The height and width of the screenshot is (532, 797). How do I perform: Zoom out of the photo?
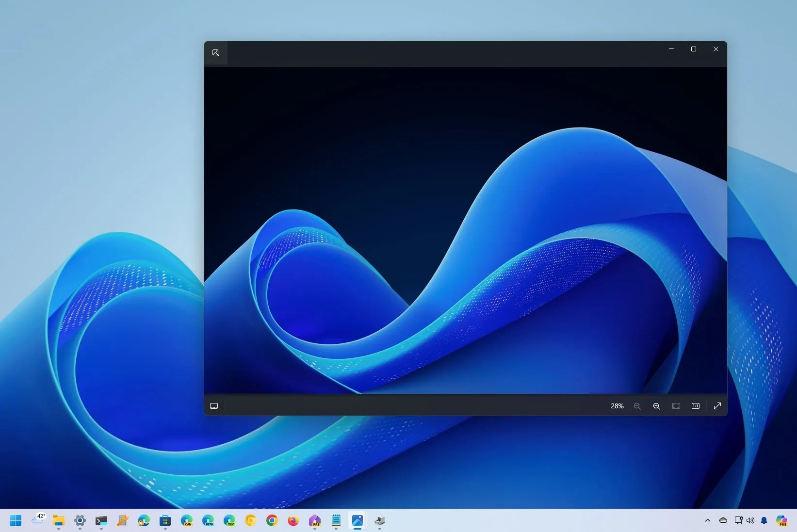point(637,406)
